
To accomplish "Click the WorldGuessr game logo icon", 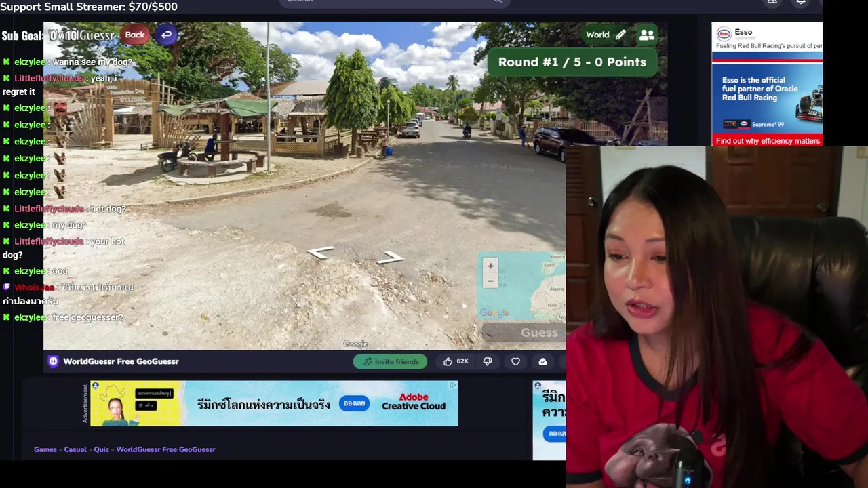I will point(53,361).
